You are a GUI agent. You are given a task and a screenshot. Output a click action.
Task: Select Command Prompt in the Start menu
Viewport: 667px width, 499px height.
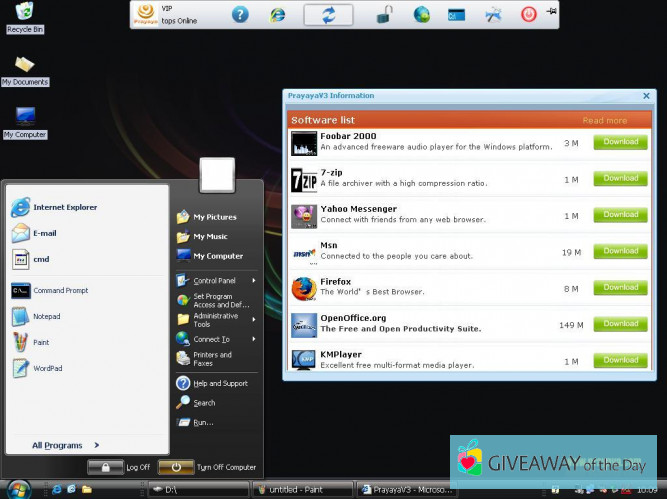60,291
